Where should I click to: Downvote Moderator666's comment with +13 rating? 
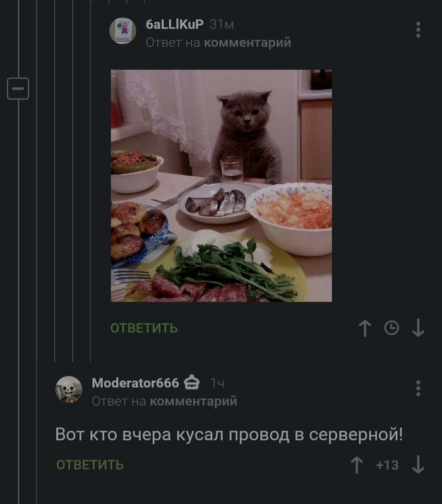(418, 465)
